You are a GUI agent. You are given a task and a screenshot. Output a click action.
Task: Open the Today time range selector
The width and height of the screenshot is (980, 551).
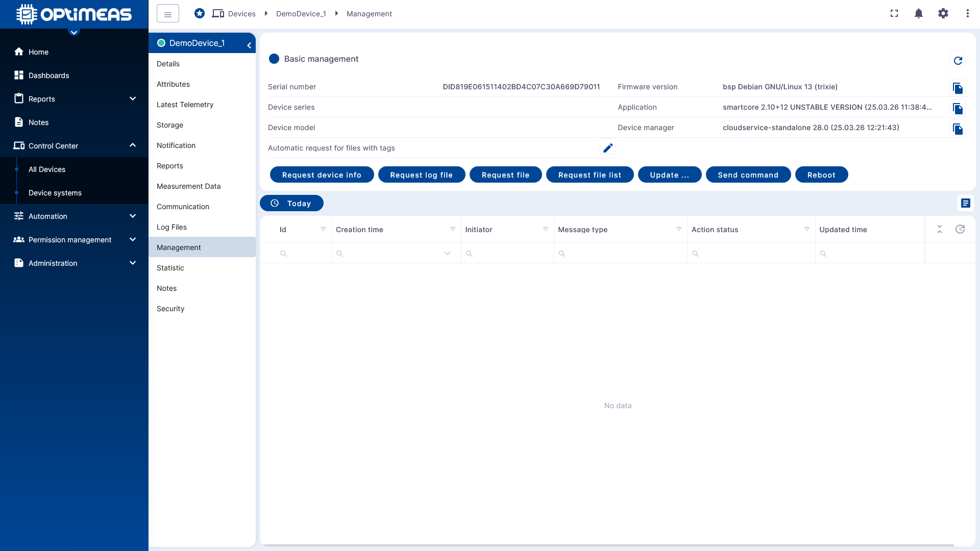(x=291, y=203)
